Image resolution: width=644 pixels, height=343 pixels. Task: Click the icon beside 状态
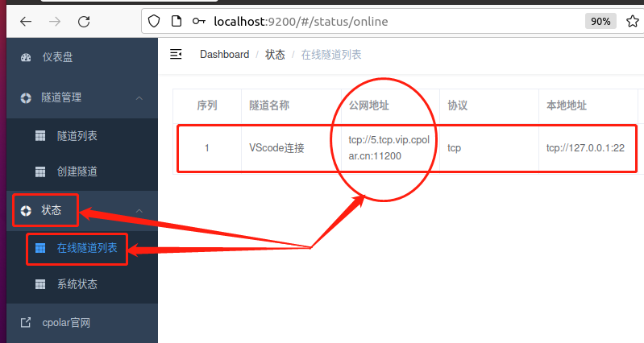[26, 211]
